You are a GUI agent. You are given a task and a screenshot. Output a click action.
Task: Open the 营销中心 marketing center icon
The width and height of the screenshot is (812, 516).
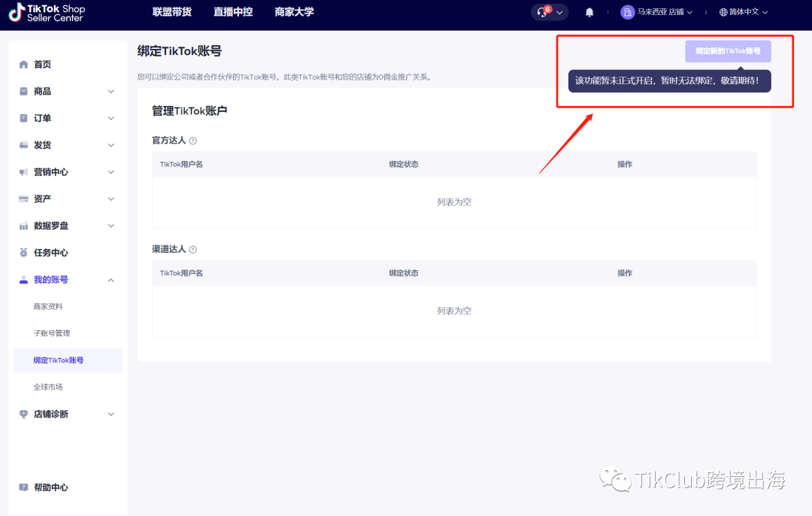[x=23, y=171]
